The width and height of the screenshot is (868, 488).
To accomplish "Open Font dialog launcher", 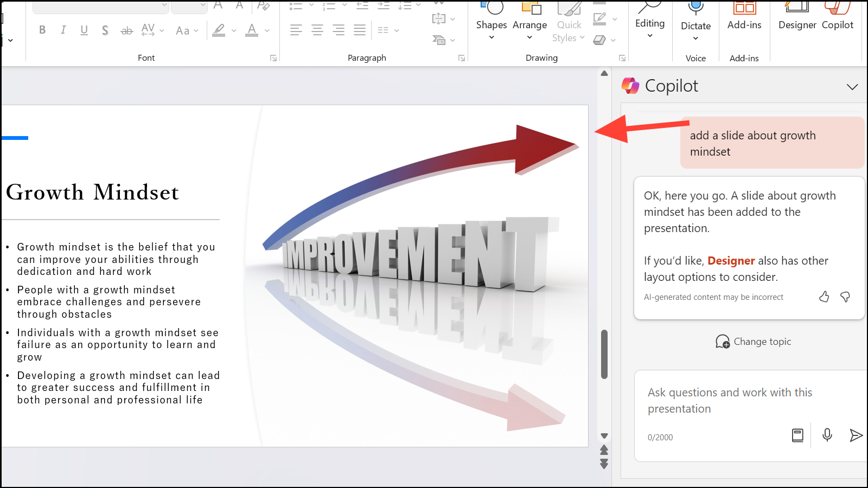I will coord(273,58).
